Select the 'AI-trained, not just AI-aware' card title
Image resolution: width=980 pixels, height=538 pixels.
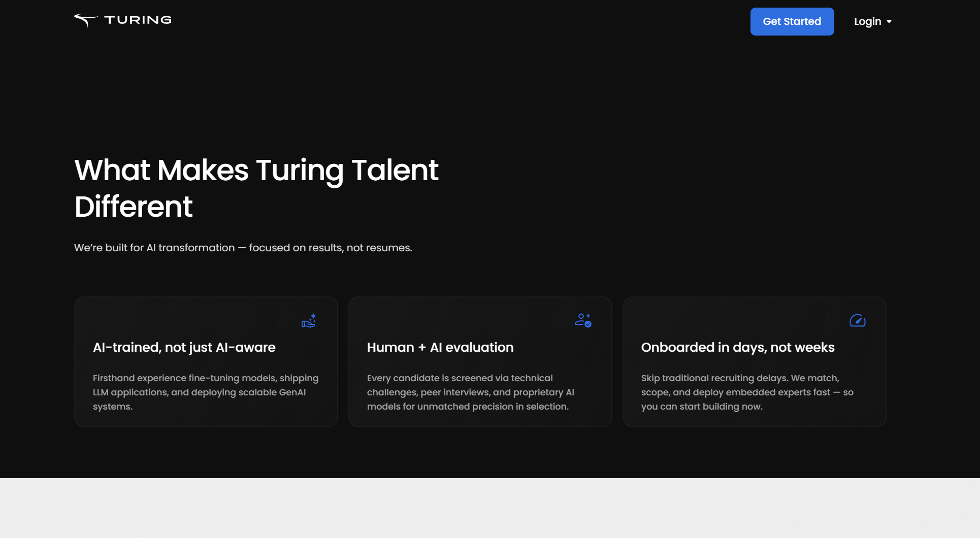click(184, 347)
